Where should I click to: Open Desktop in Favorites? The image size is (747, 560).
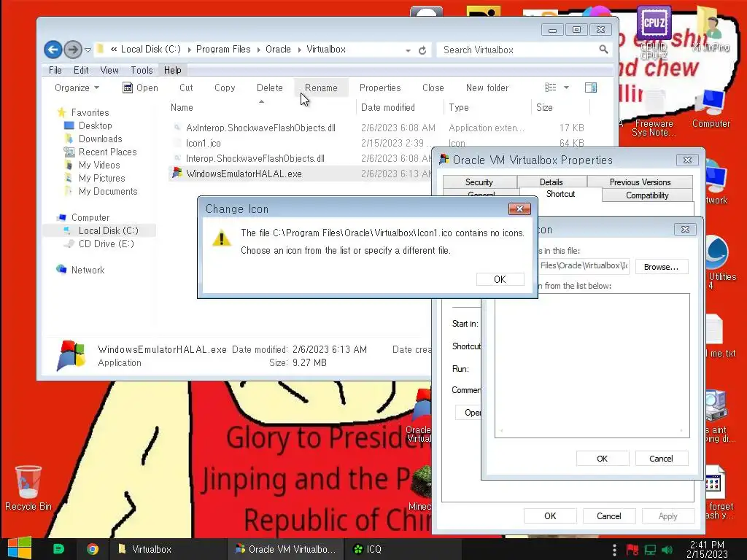[96, 125]
